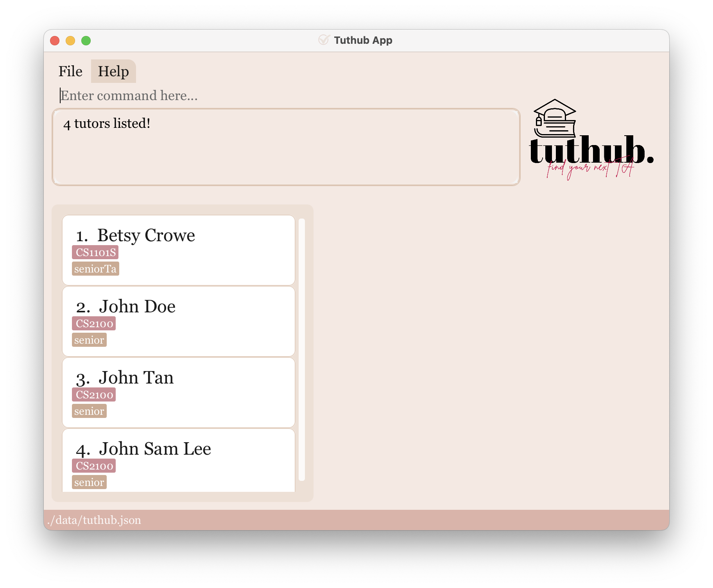This screenshot has height=588, width=713.
Task: Click the senior tag under John Sam Lee
Action: coord(89,482)
